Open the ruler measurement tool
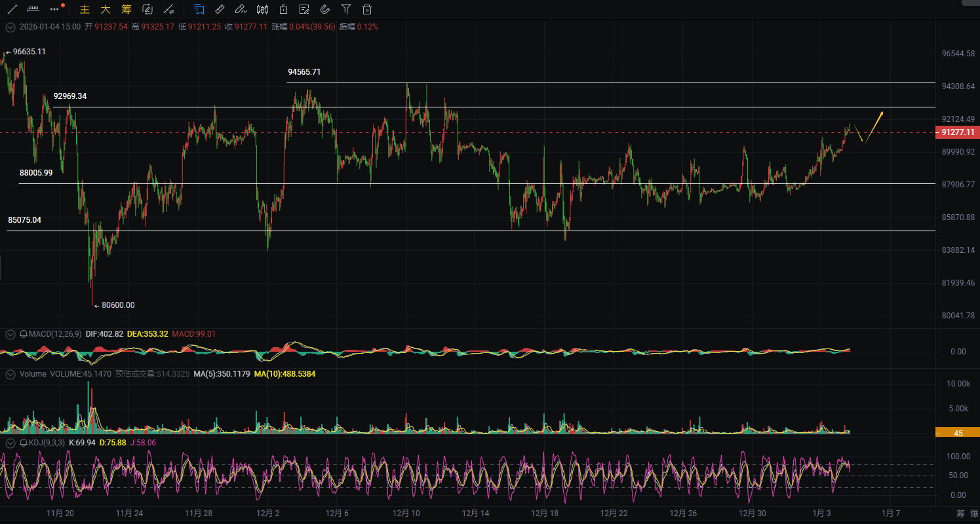The image size is (980, 524). 220,9
